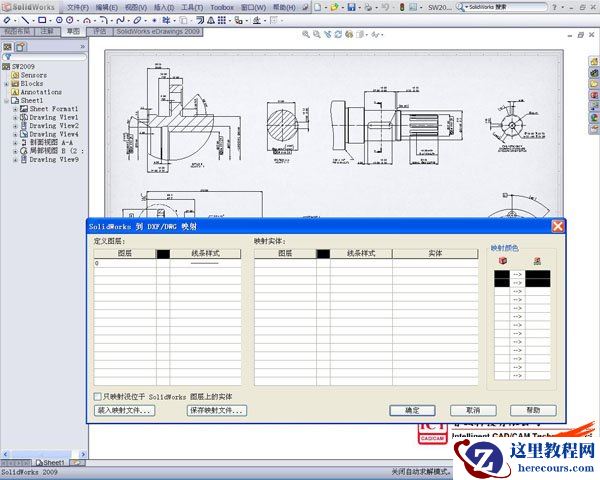Enable 只映射现位于 SolidWorks 图层上的实体 checkbox
Viewport: 600px width, 480px height.
click(98, 396)
